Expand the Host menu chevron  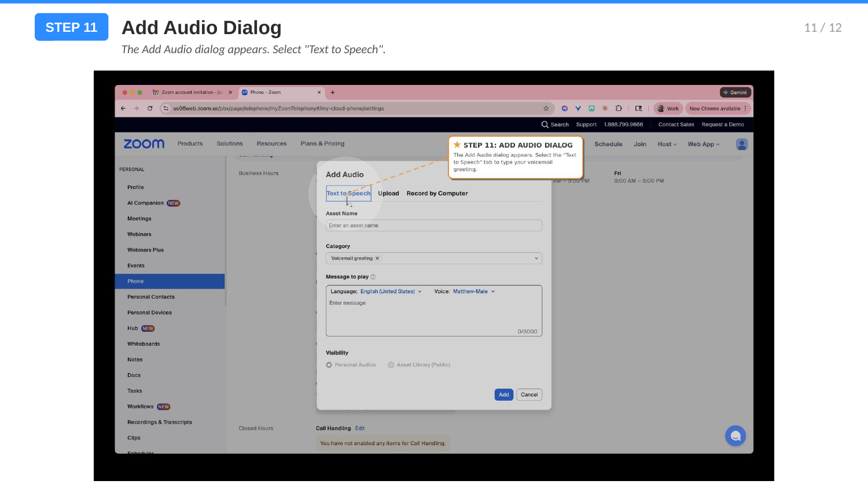click(675, 144)
